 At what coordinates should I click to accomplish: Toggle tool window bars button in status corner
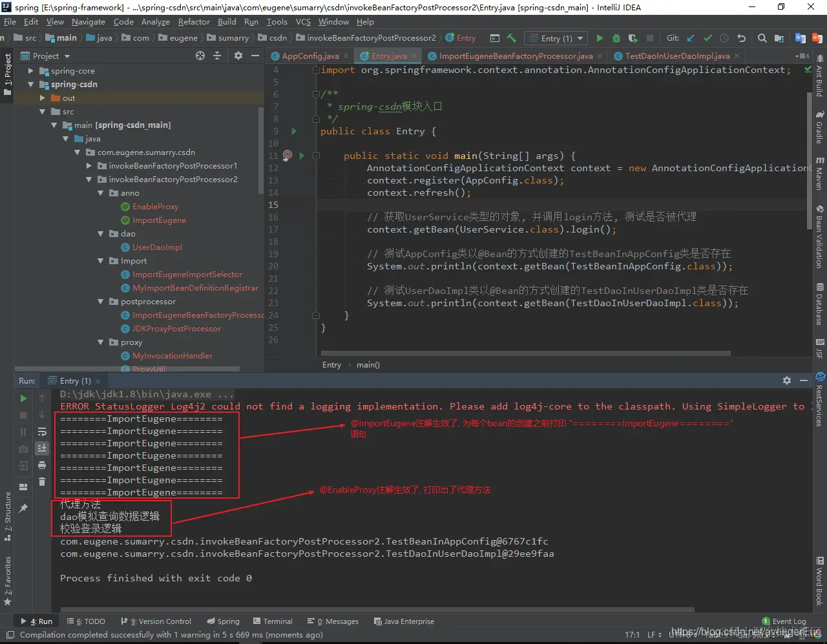pyautogui.click(x=9, y=635)
